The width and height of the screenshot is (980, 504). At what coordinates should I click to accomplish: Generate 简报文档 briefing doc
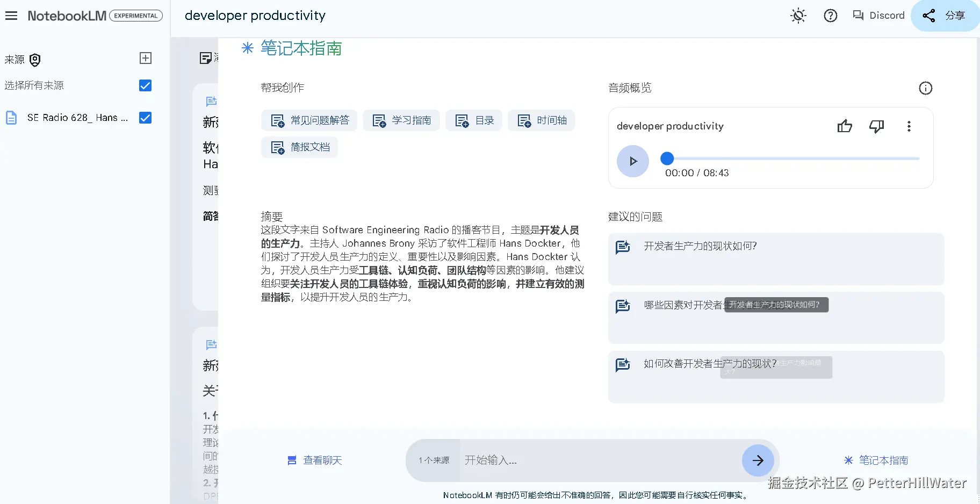[x=300, y=147]
